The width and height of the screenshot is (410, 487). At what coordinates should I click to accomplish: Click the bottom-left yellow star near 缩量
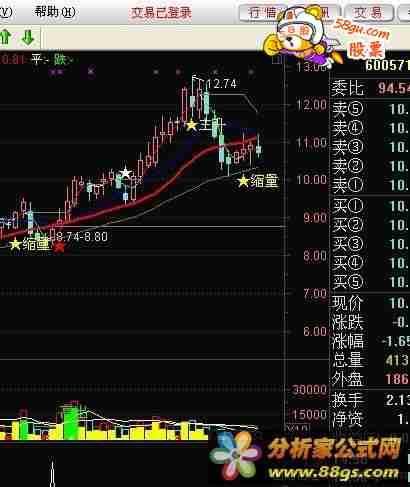click(15, 244)
